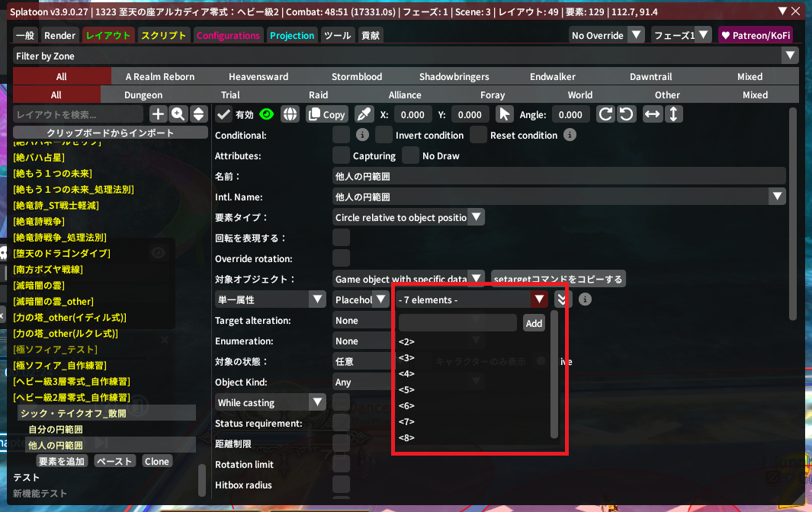Enable the Invert condition checkbox

(x=384, y=135)
